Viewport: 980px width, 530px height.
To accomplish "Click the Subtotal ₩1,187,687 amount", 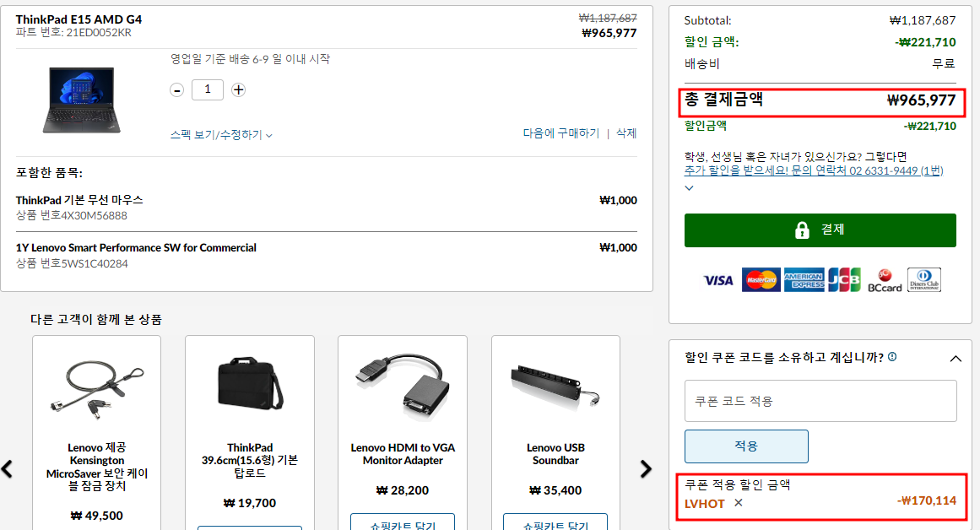I will click(923, 20).
